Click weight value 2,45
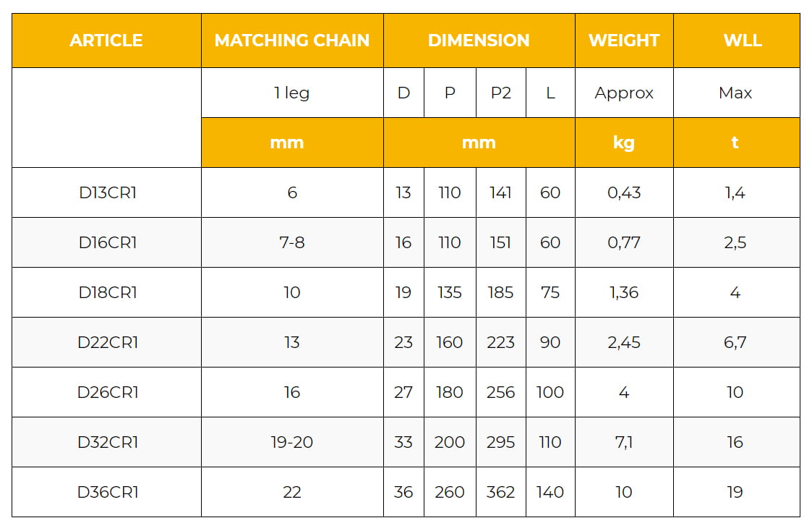 [624, 343]
